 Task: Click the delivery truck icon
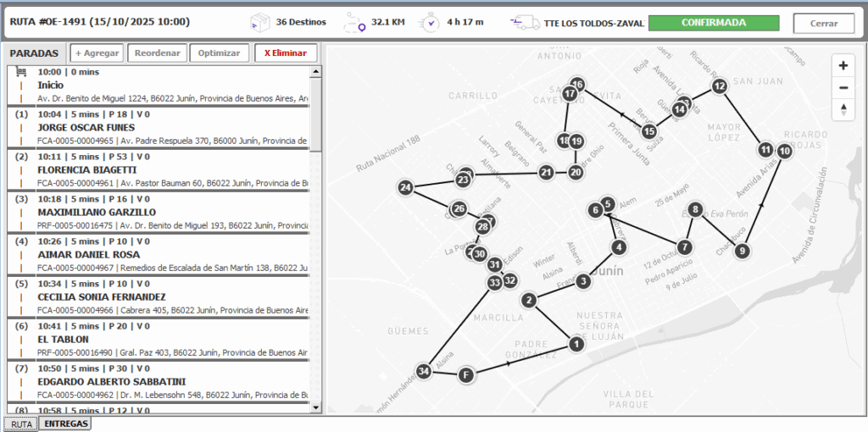(x=526, y=23)
